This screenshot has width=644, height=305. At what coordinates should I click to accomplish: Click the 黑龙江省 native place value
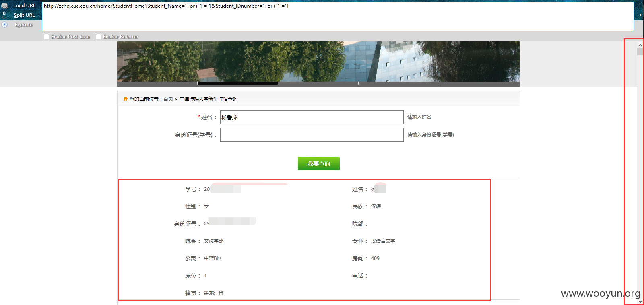coord(214,293)
